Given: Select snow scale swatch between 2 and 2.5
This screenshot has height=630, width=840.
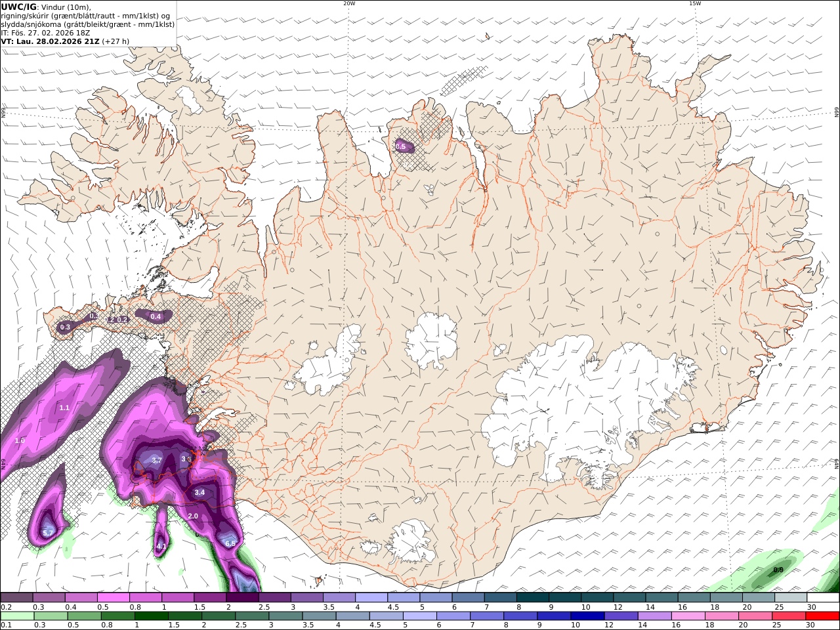Looking at the screenshot, I should click(242, 598).
